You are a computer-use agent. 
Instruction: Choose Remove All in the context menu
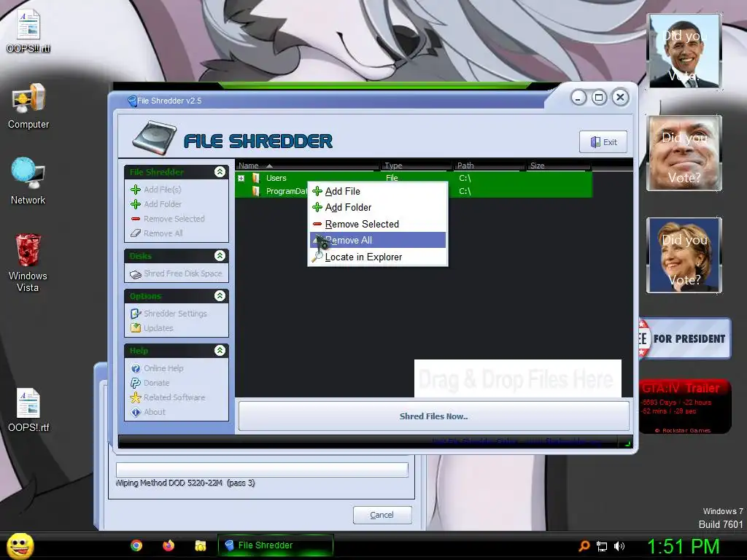(x=378, y=240)
